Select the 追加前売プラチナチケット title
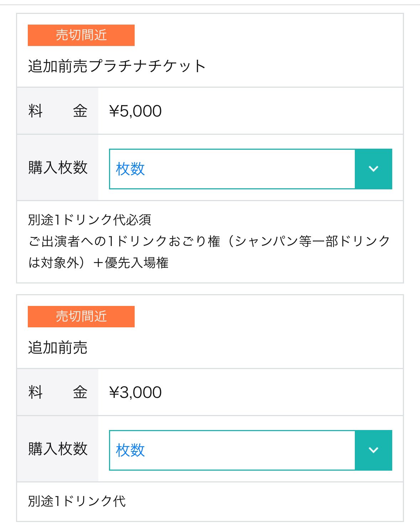Viewport: 420px width, 527px height. click(x=117, y=66)
